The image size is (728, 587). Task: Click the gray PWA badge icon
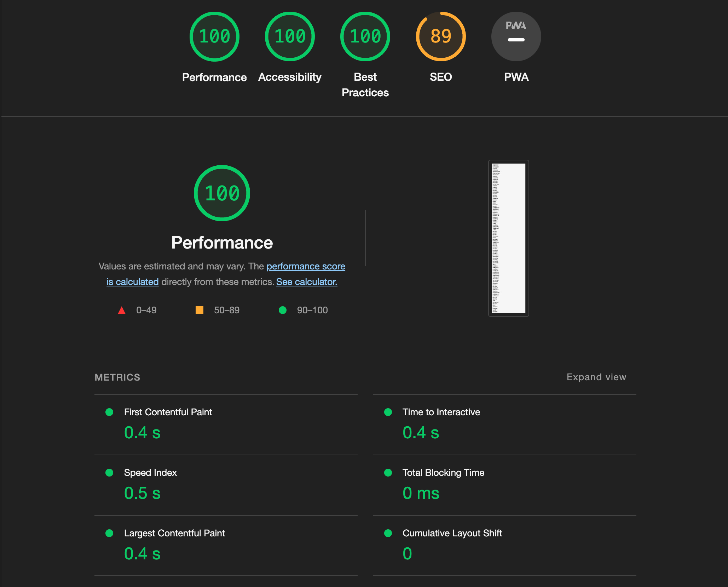click(x=516, y=36)
